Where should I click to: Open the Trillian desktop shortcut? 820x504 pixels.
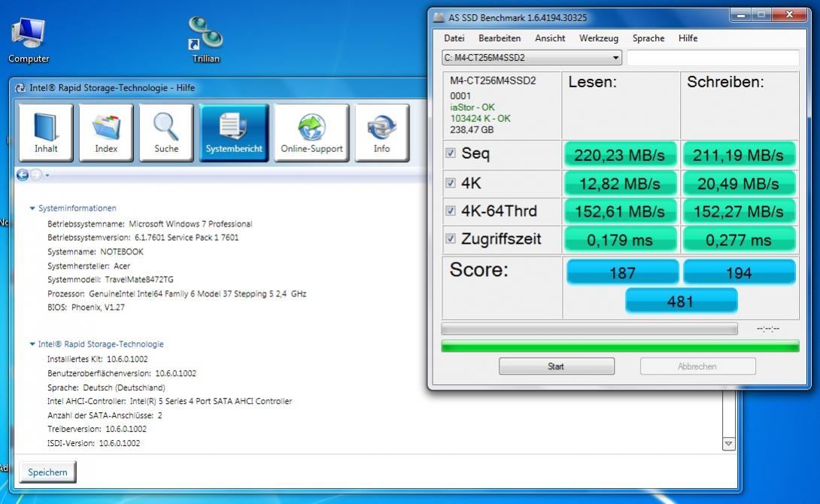pos(205,41)
